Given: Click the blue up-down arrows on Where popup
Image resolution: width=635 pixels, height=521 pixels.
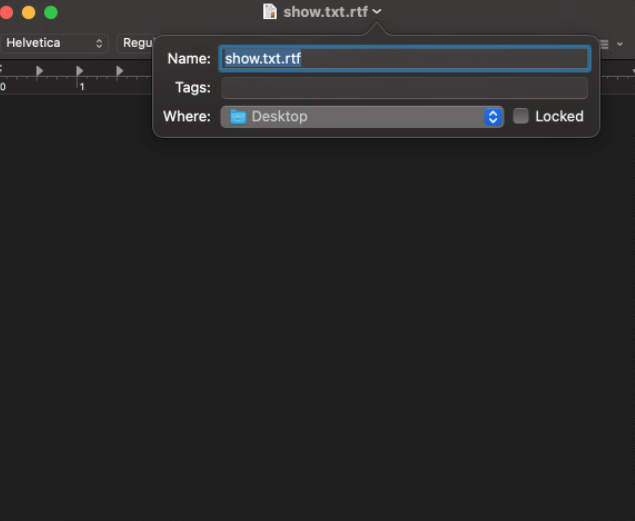Looking at the screenshot, I should click(493, 117).
